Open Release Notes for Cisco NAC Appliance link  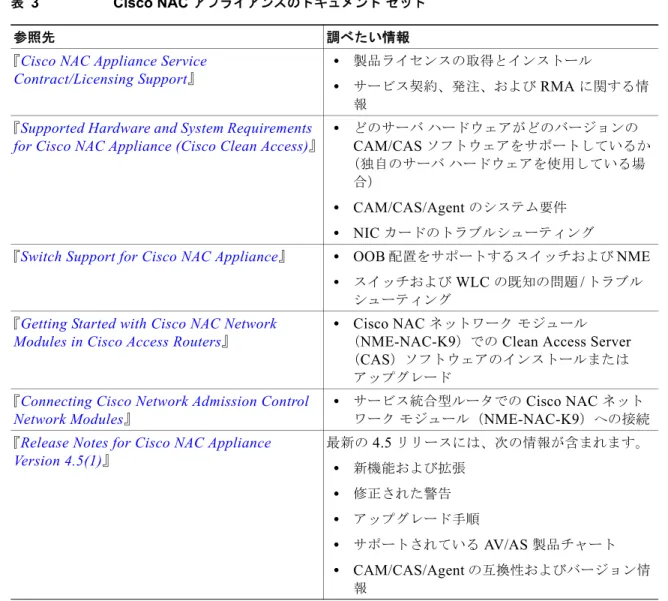coord(142,452)
